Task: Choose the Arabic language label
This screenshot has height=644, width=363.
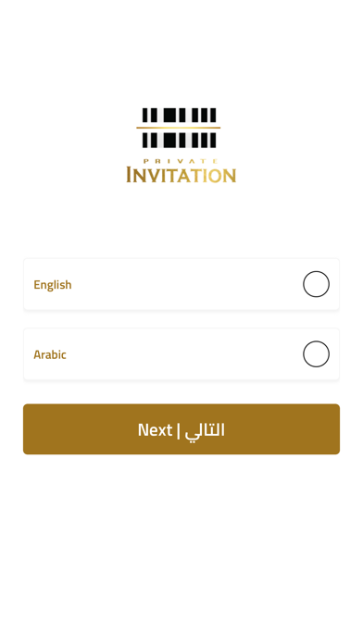Action: click(x=50, y=354)
